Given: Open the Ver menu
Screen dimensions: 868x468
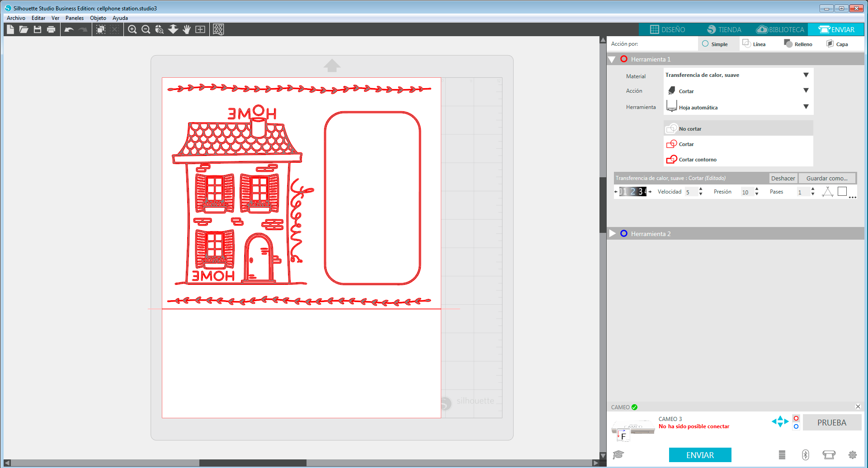Looking at the screenshot, I should coord(55,18).
